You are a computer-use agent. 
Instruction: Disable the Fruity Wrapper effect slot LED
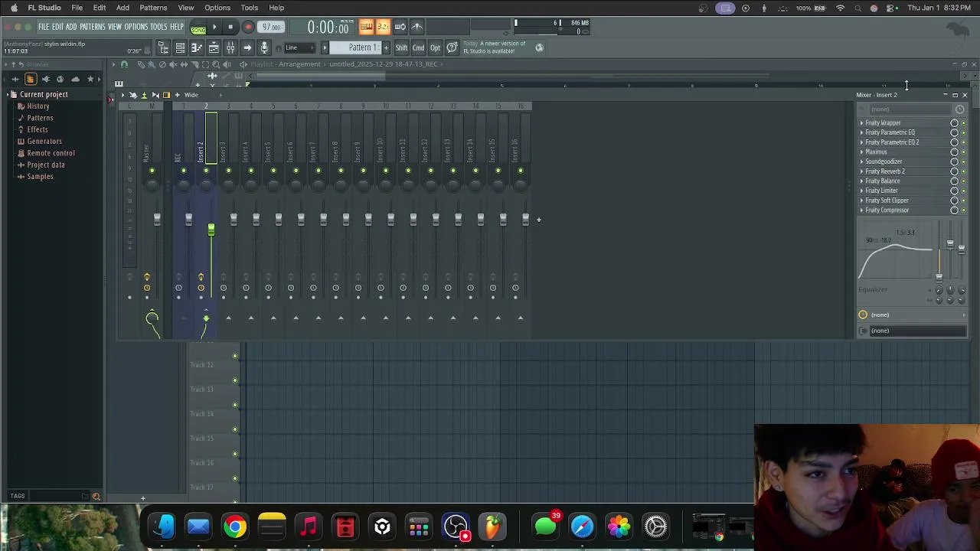(964, 123)
